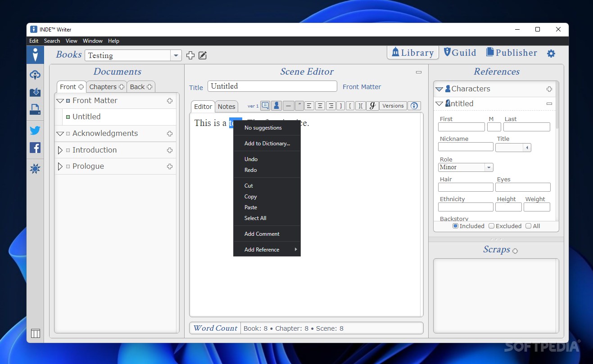Switch to the Chapters documents tab
The height and width of the screenshot is (364, 593).
tap(107, 87)
